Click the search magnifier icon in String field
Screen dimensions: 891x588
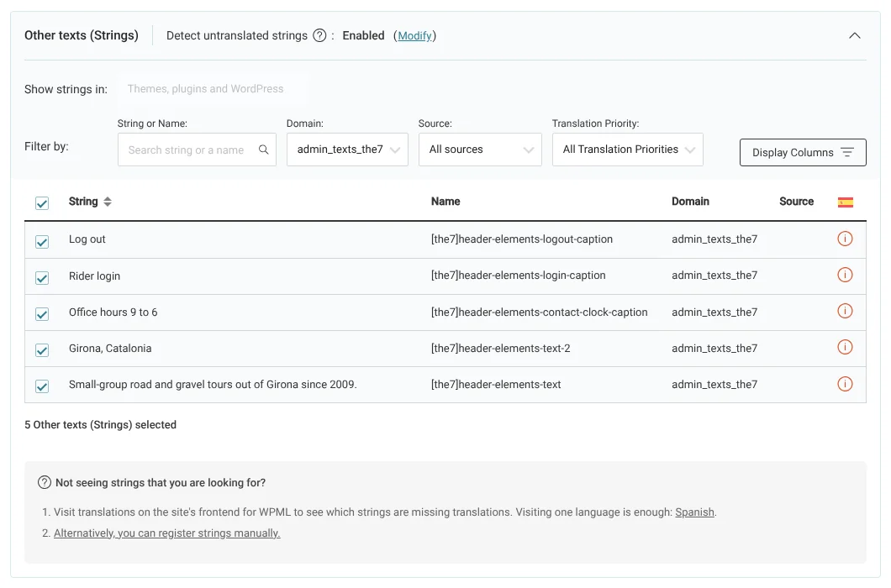pos(264,150)
